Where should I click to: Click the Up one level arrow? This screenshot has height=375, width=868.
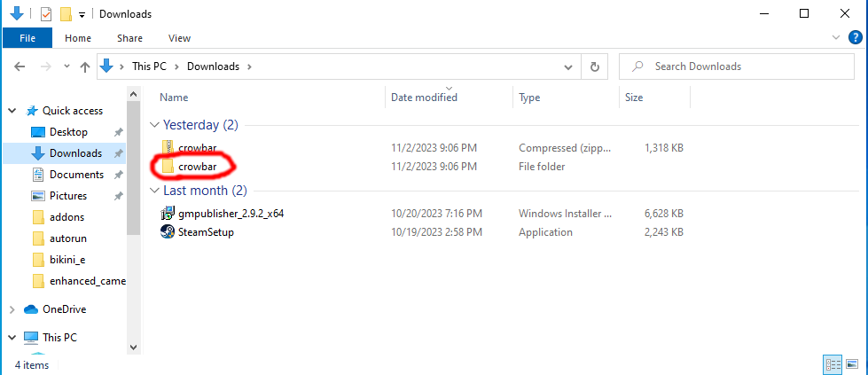85,66
